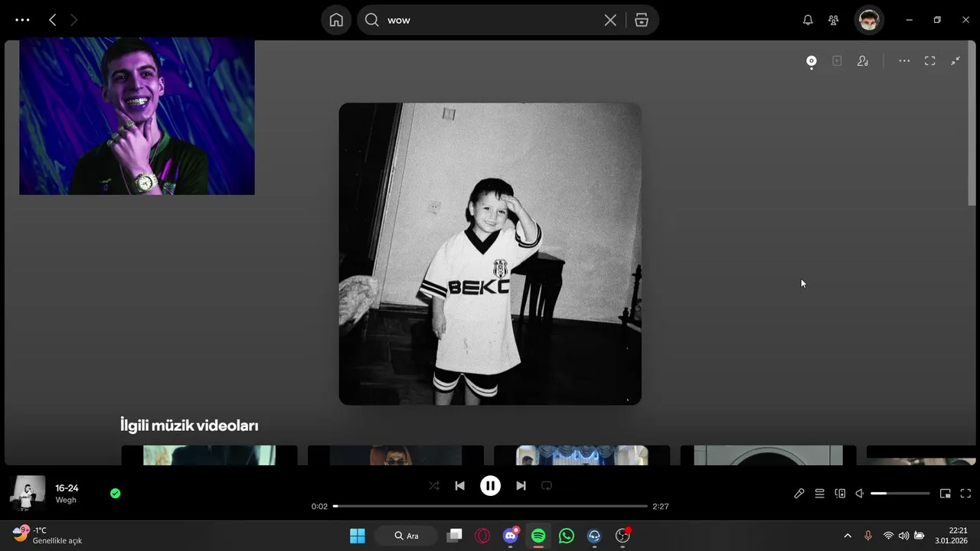Go to Spotify Home
This screenshot has width=980, height=551.
pyautogui.click(x=336, y=20)
